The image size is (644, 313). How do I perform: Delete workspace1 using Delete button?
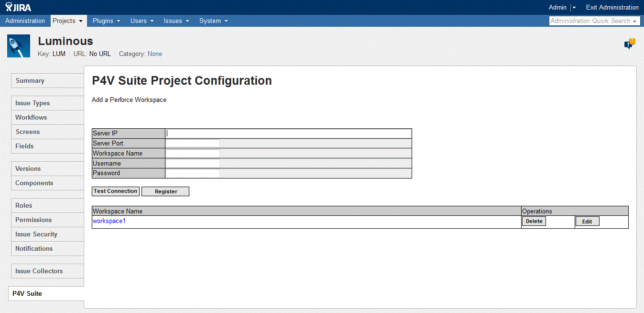coord(534,222)
